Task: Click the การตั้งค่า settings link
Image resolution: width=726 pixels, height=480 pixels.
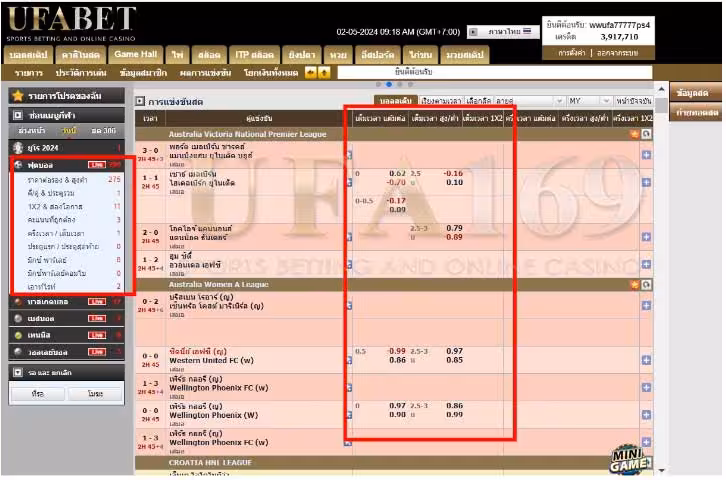Action: pos(571,52)
